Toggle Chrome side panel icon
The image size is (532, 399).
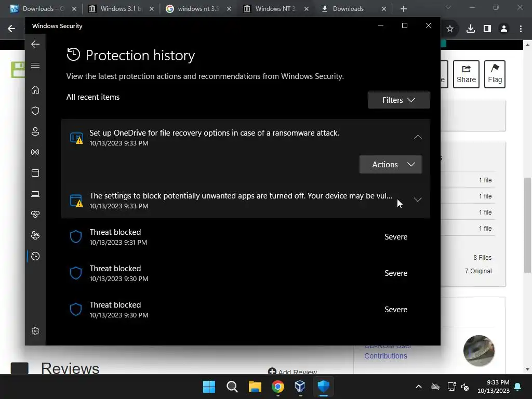(487, 29)
